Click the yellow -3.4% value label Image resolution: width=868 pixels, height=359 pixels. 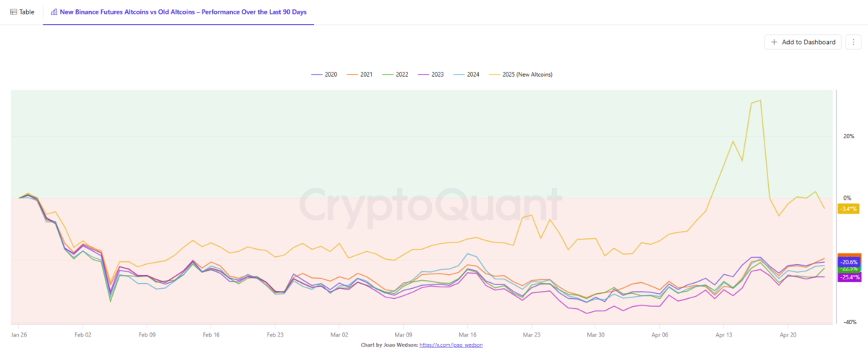pyautogui.click(x=847, y=208)
